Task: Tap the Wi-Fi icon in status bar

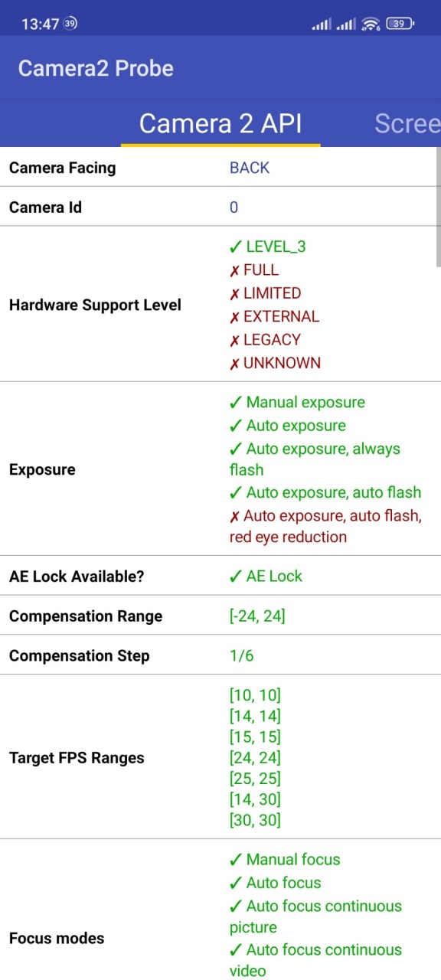Action: tap(371, 24)
